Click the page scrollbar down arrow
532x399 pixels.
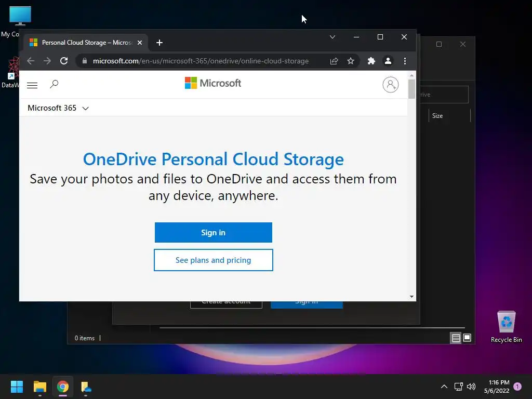click(411, 297)
